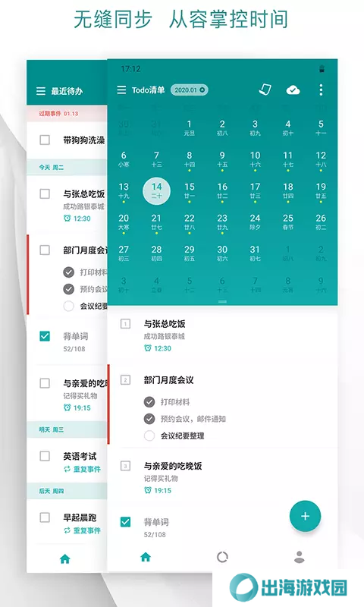Open the profile person tab icon
Screen dimensions: 364x607
pyautogui.click(x=299, y=557)
